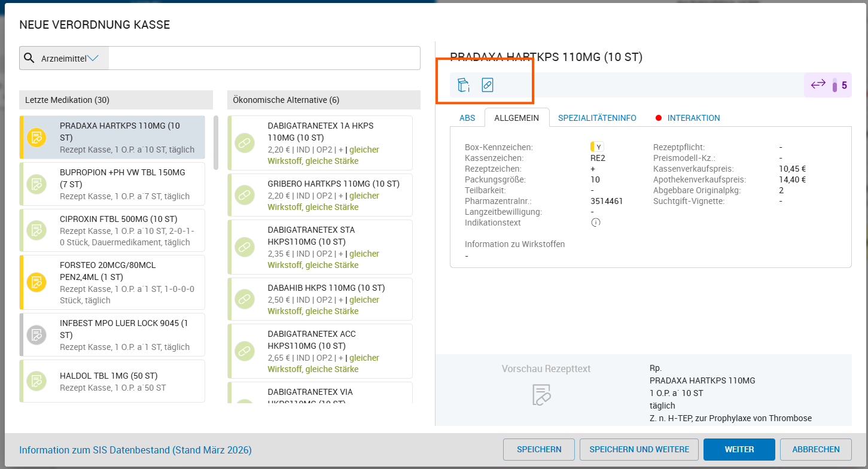Image resolution: width=868 pixels, height=469 pixels.
Task: Click the yellow icon of PRADAXA HARTKPS
Action: tap(36, 138)
